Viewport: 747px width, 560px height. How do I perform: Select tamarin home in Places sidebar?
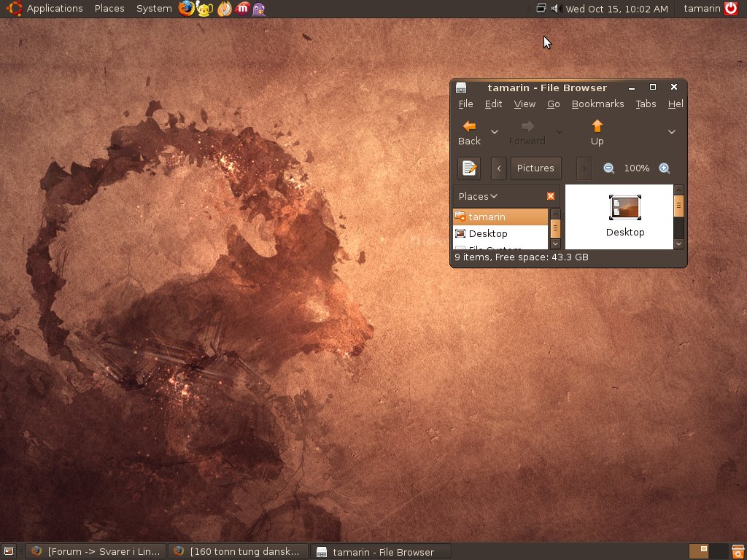[500, 217]
